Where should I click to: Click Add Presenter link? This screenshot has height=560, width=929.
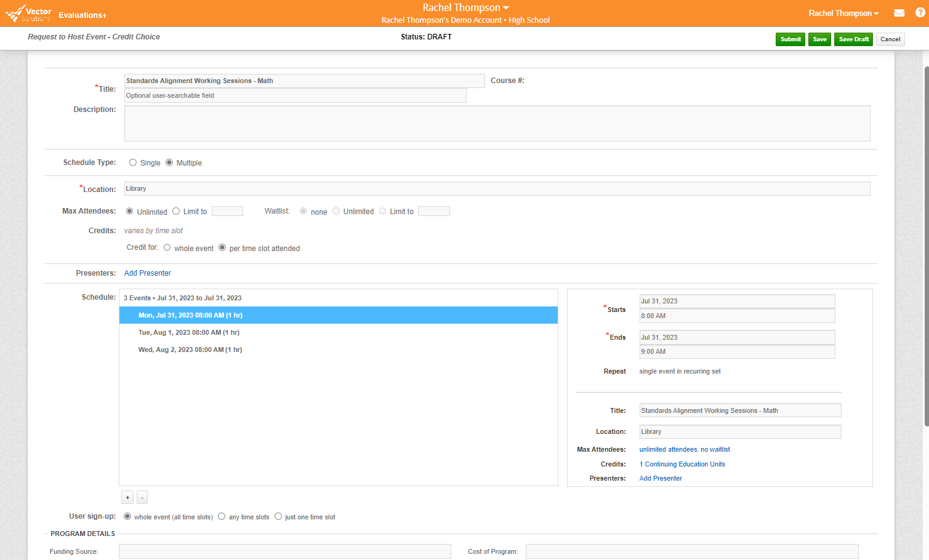coord(147,273)
